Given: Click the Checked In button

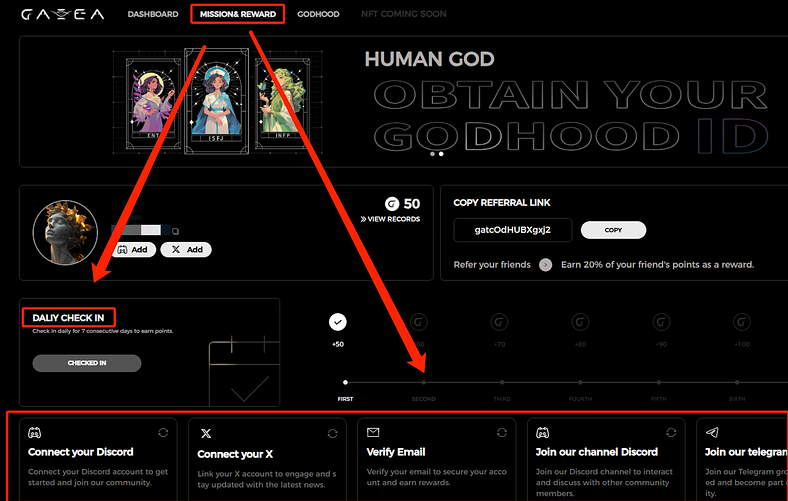Looking at the screenshot, I should [x=87, y=363].
